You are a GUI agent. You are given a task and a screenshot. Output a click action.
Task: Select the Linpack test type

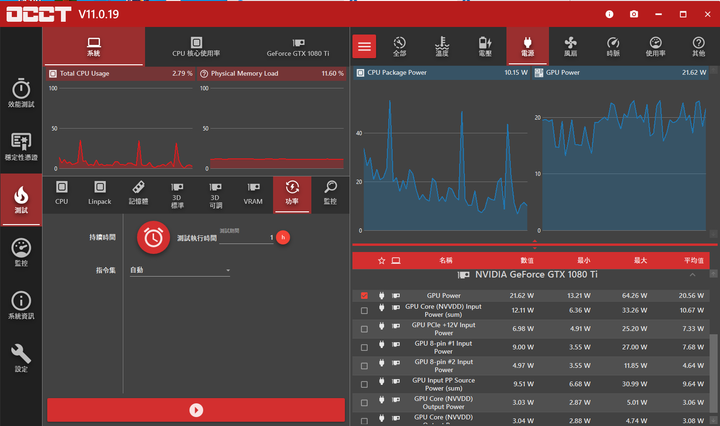[100, 194]
